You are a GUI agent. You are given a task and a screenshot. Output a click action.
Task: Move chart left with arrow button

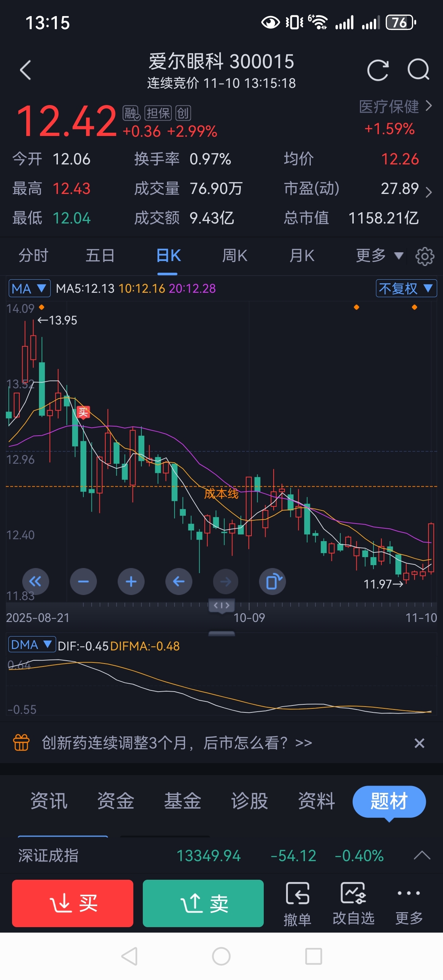(x=179, y=581)
